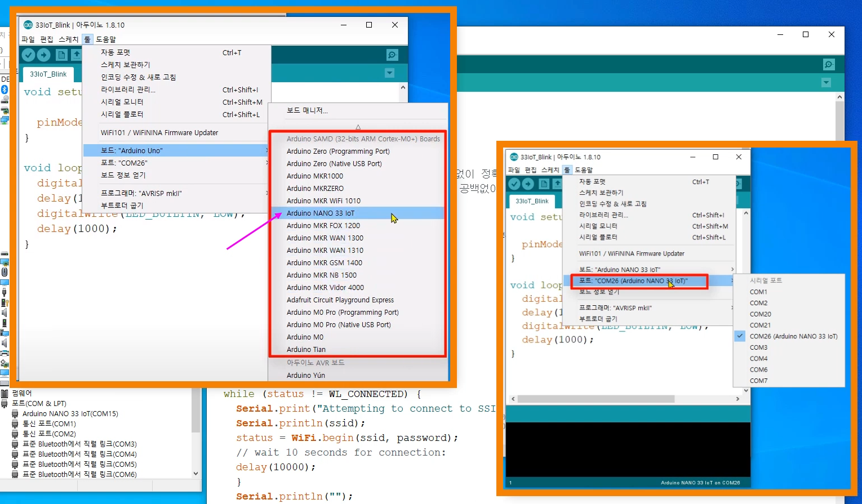Open 스케치 menu in board-list Arduino window
862x504 pixels.
[69, 39]
